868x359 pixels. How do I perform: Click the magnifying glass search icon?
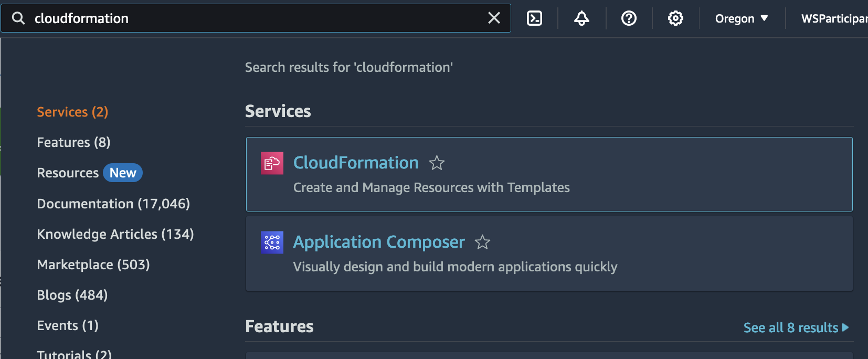click(x=18, y=18)
